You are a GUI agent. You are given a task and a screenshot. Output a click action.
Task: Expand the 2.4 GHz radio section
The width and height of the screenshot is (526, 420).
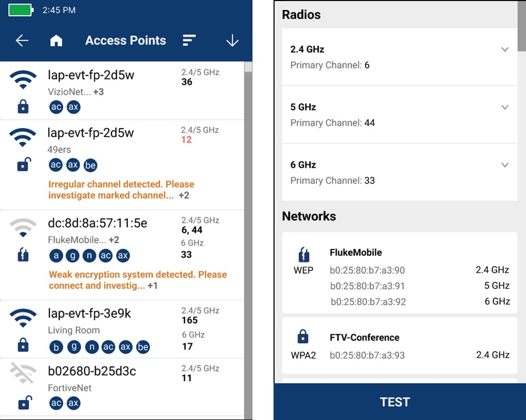(x=505, y=49)
